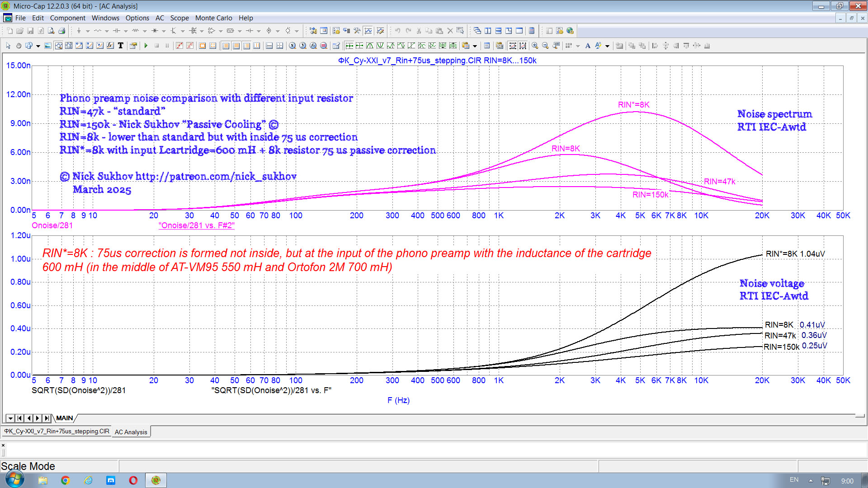The height and width of the screenshot is (488, 868).
Task: Click the print icon in top toolbar
Action: tap(61, 31)
